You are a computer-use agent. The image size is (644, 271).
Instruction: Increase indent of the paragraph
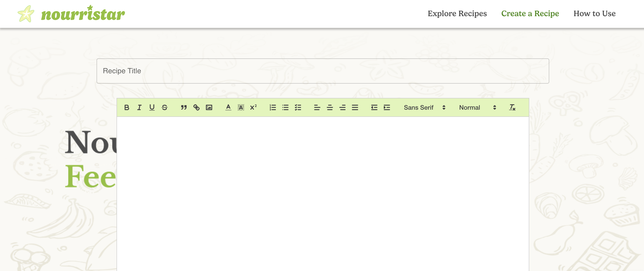[x=387, y=108]
